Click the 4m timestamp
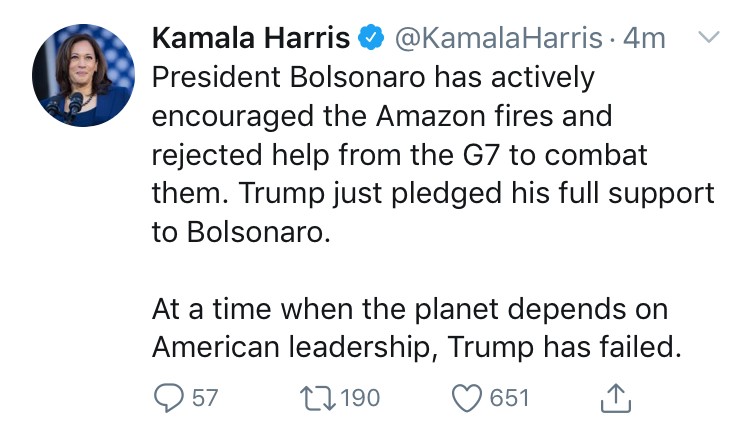The width and height of the screenshot is (735, 431). (x=644, y=38)
